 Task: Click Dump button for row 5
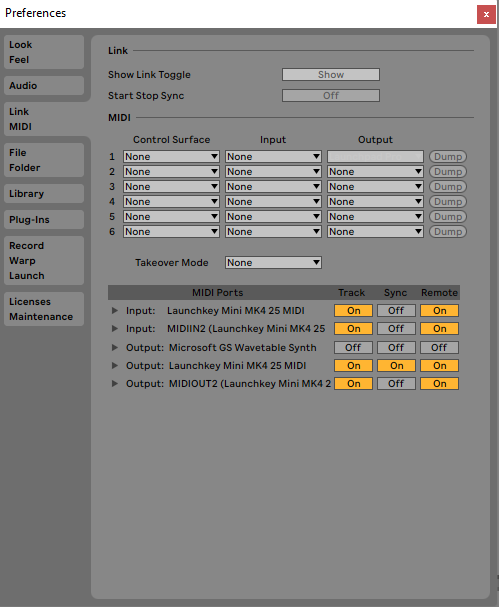pyautogui.click(x=448, y=216)
